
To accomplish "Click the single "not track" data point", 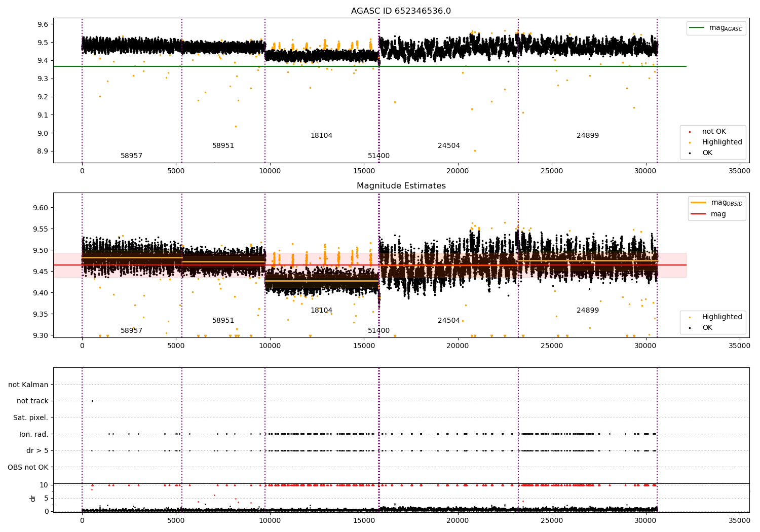I will [x=92, y=401].
